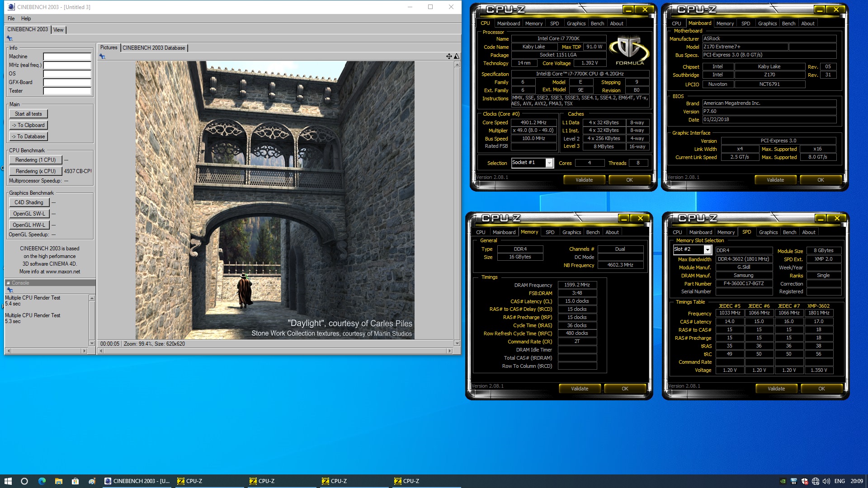
Task: Open the NVIDIA tray icon
Action: (783, 481)
